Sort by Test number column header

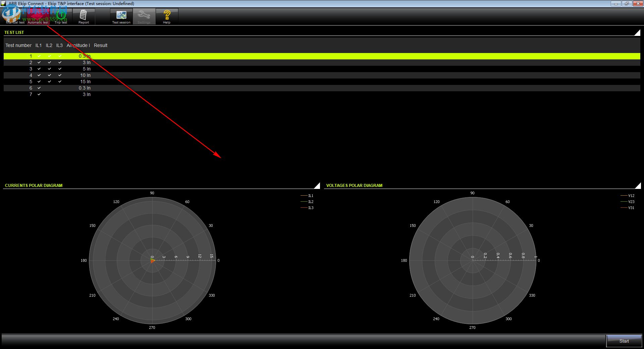pyautogui.click(x=18, y=45)
